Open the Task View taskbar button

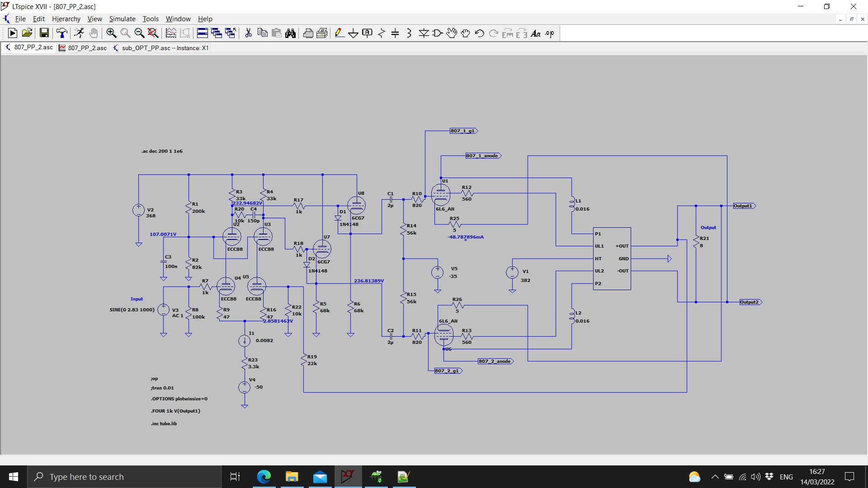tap(235, 477)
